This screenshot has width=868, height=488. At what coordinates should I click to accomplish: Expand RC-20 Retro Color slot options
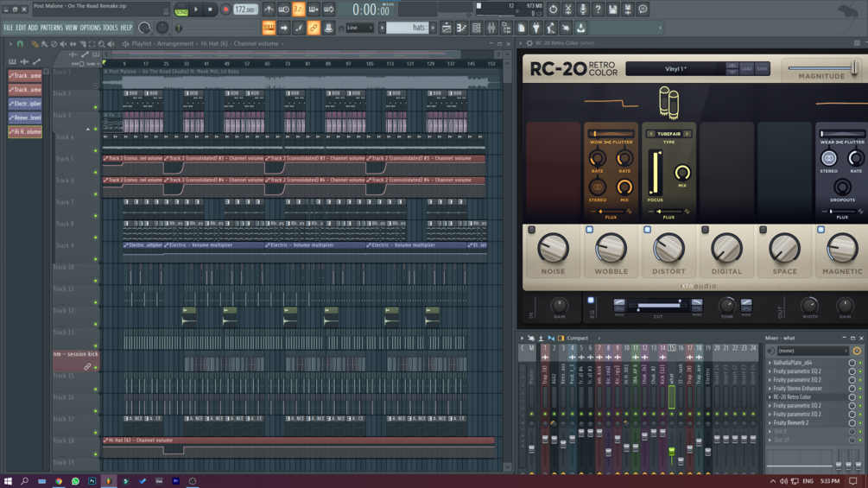(770, 397)
